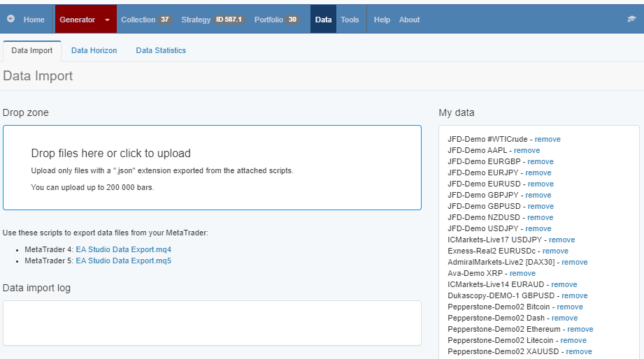The width and height of the screenshot is (644, 359).
Task: Remove JFD-Demo EURUSD data
Action: click(x=540, y=184)
